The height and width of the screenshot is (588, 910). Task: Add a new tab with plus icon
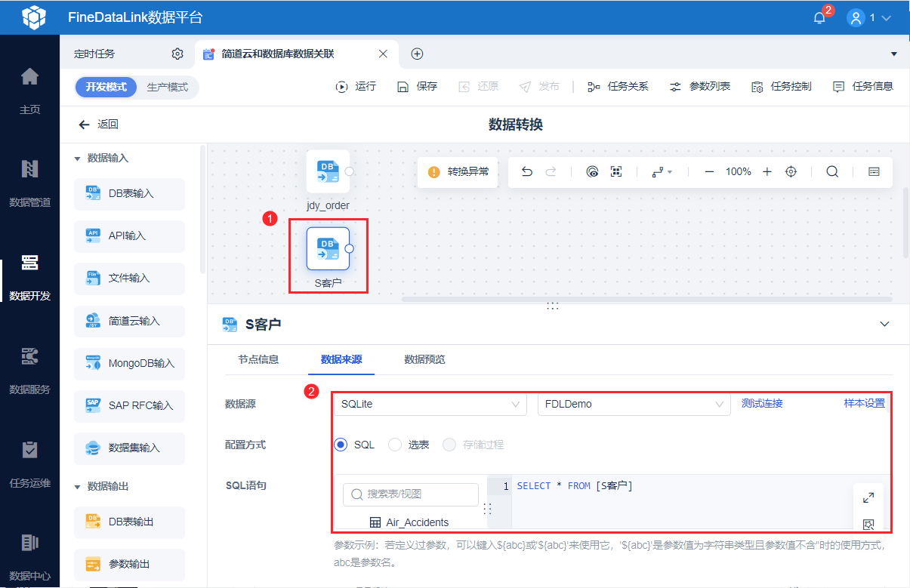click(417, 54)
